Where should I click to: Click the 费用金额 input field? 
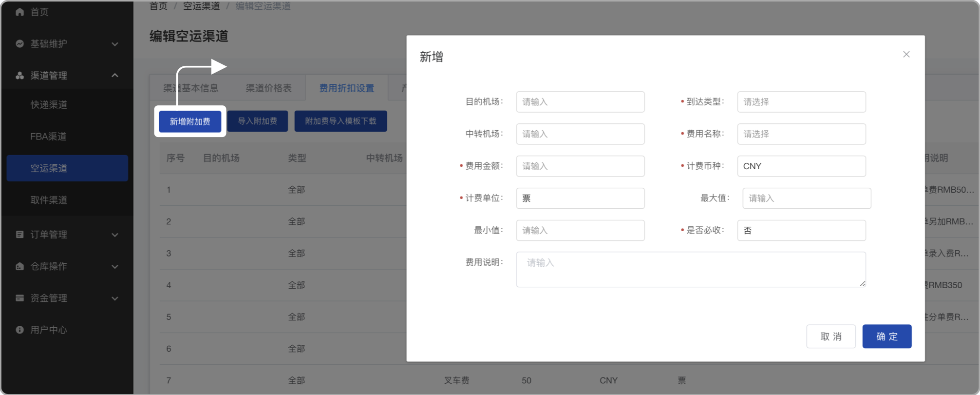(580, 166)
